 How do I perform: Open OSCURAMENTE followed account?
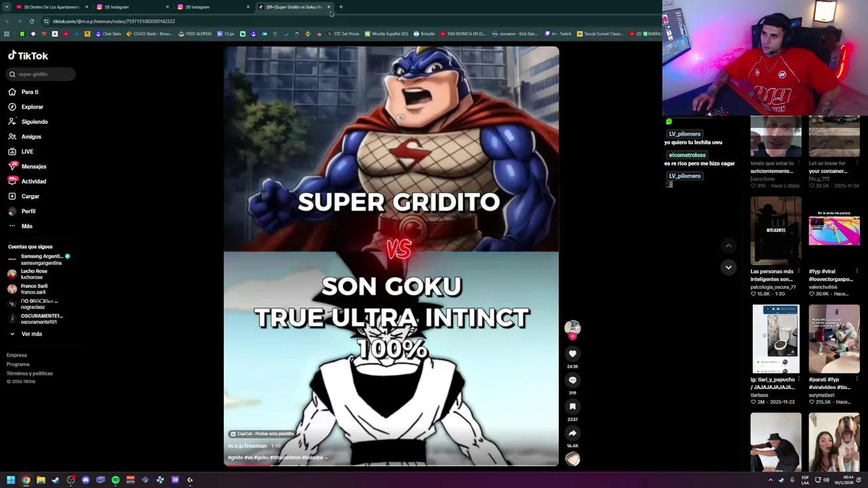pyautogui.click(x=36, y=319)
